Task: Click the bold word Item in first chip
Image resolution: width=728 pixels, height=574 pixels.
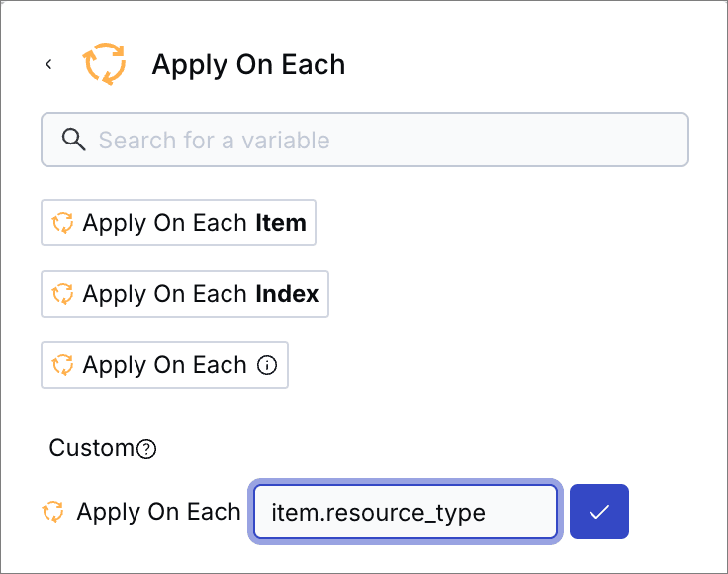Action: pos(281,223)
